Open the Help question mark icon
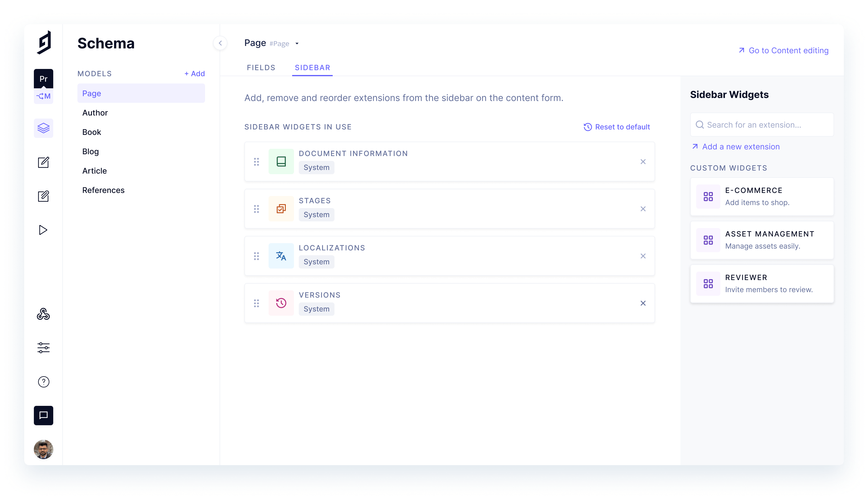 point(43,382)
